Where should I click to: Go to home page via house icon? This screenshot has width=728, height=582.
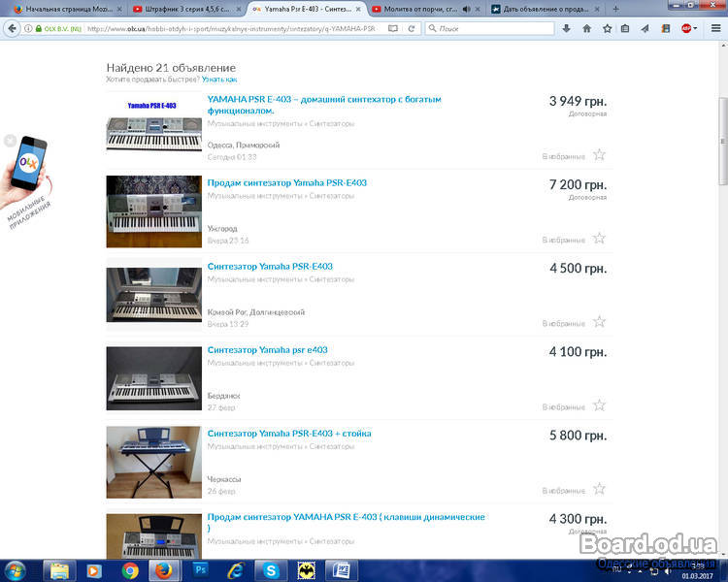coord(587,28)
